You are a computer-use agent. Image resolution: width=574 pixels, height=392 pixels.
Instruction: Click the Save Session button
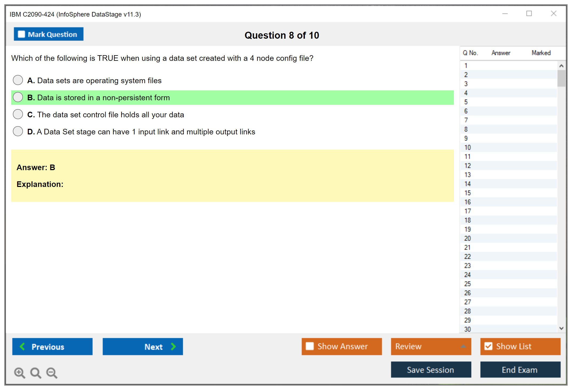(431, 370)
